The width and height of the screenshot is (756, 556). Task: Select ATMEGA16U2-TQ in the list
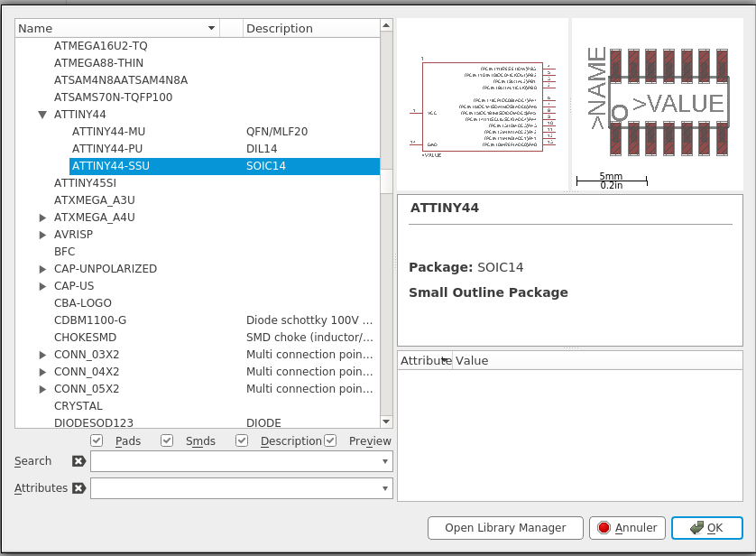click(x=100, y=46)
